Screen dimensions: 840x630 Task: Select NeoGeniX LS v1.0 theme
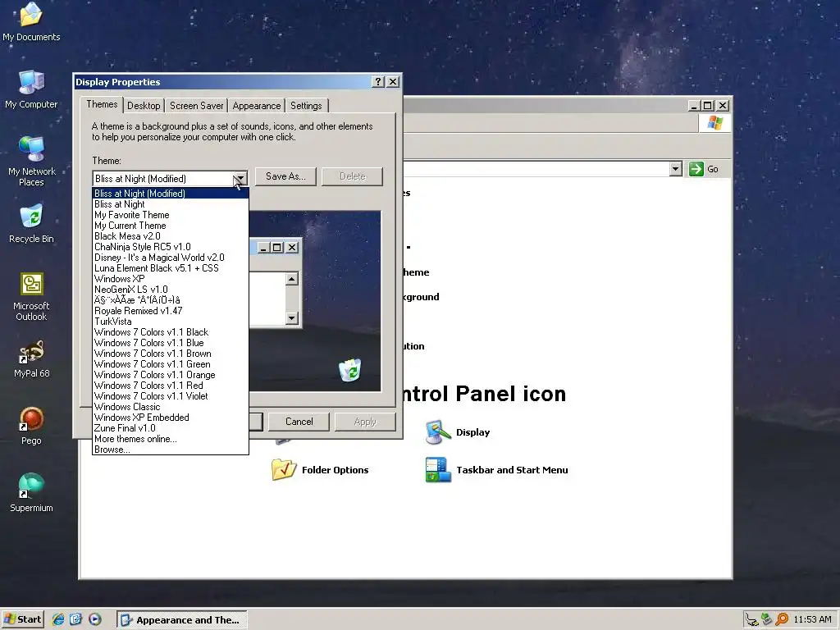171,290
